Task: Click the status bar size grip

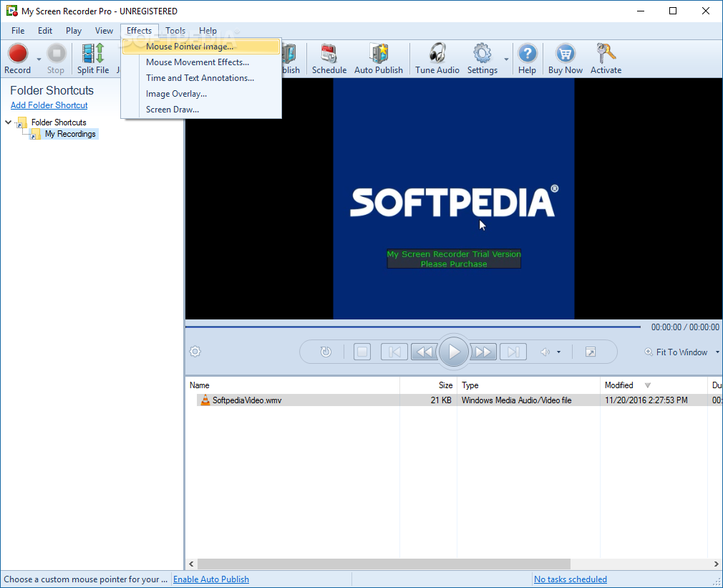Action: [717, 582]
